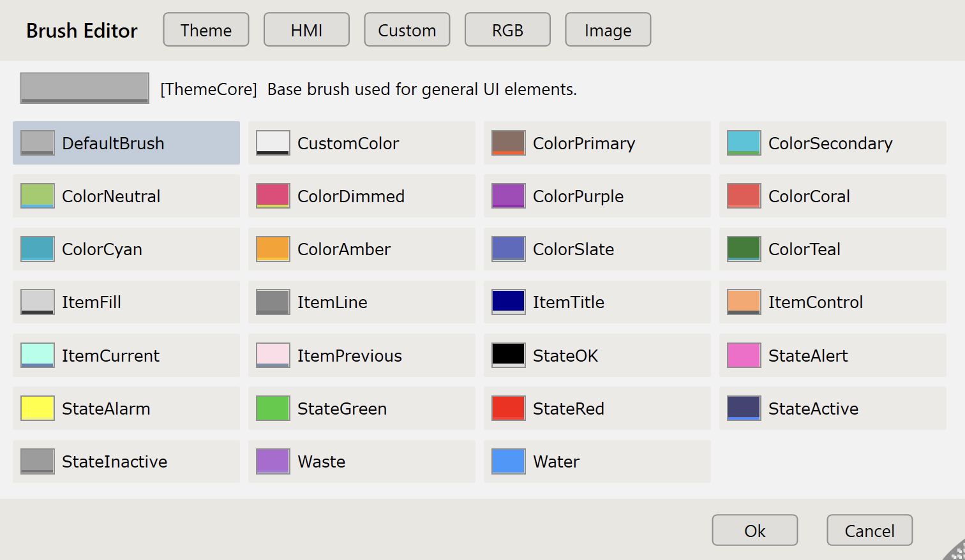The image size is (965, 560).
Task: Choose the ItemTitle dark blue swatch
Action: [508, 302]
